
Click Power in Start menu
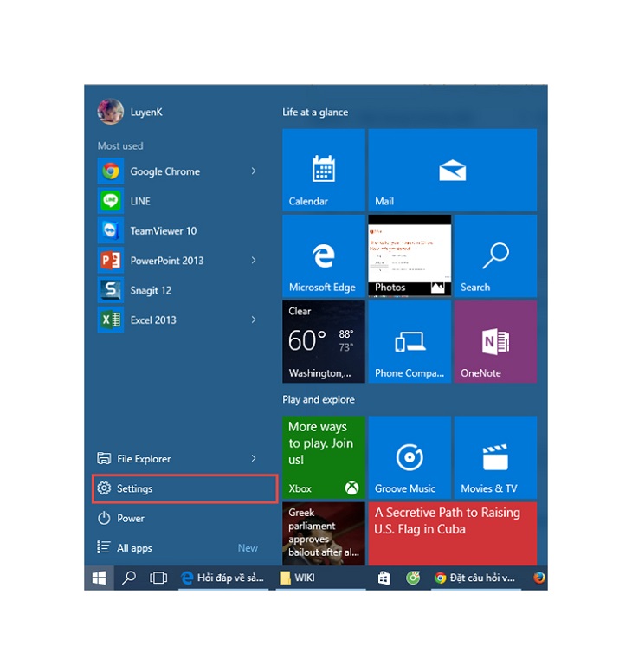131,518
